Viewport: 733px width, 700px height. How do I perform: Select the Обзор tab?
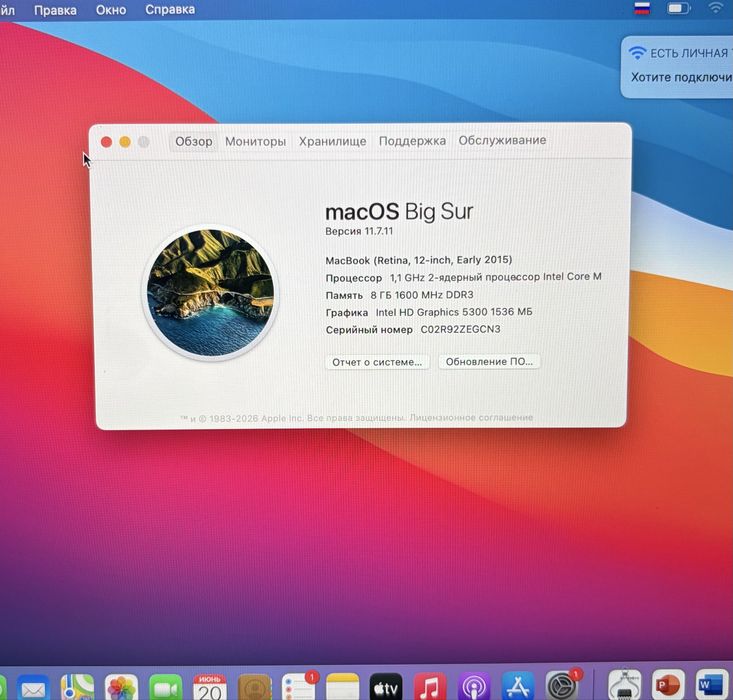click(194, 141)
